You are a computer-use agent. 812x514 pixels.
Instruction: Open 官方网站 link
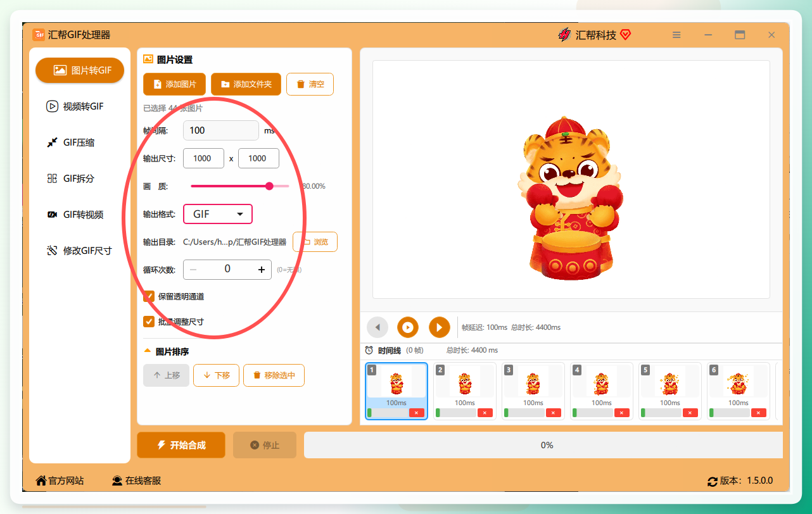pos(60,480)
